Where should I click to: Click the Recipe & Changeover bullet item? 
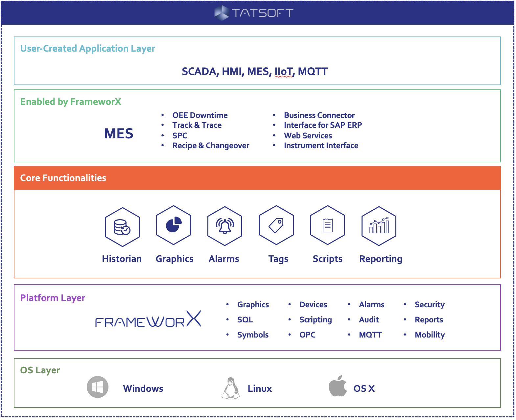[x=211, y=146]
